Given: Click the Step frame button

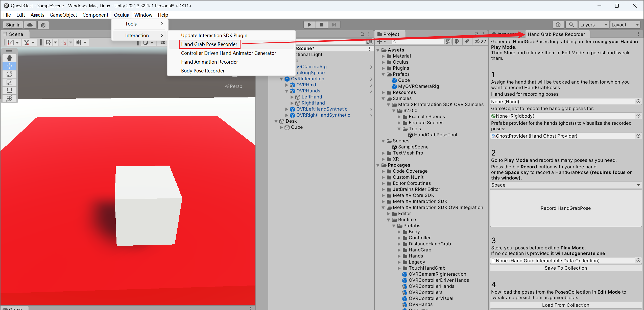Looking at the screenshot, I should [334, 25].
